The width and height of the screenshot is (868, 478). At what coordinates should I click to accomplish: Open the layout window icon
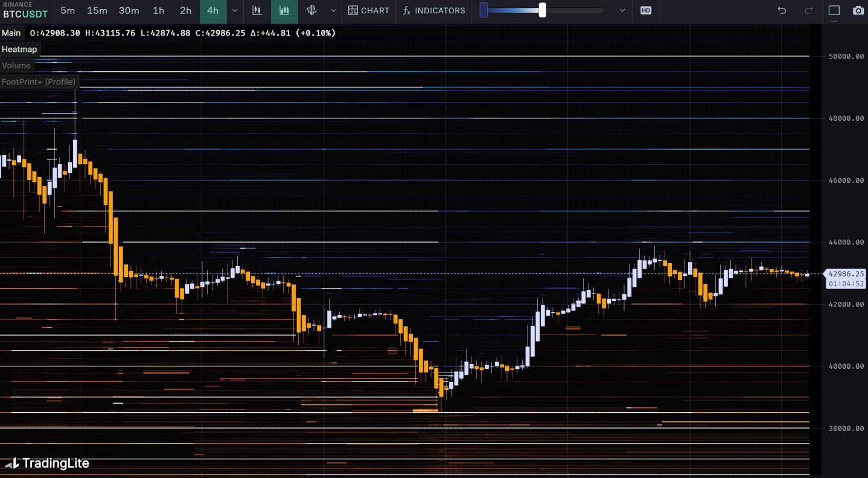(x=834, y=10)
